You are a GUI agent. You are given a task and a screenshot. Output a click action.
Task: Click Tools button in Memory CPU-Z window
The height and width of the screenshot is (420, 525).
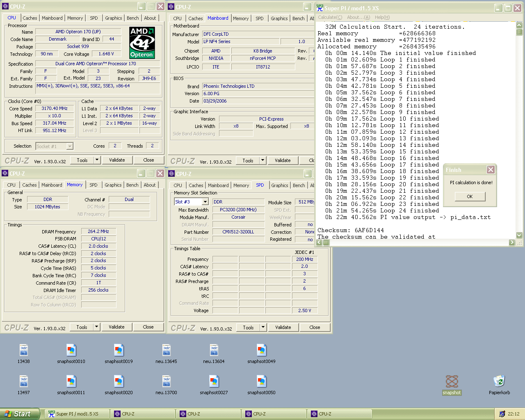tap(82, 327)
